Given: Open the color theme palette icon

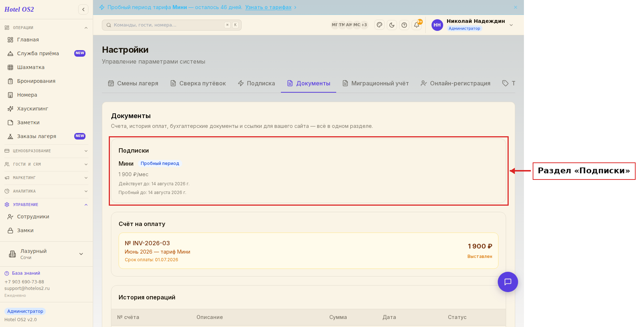Looking at the screenshot, I should coord(379,25).
